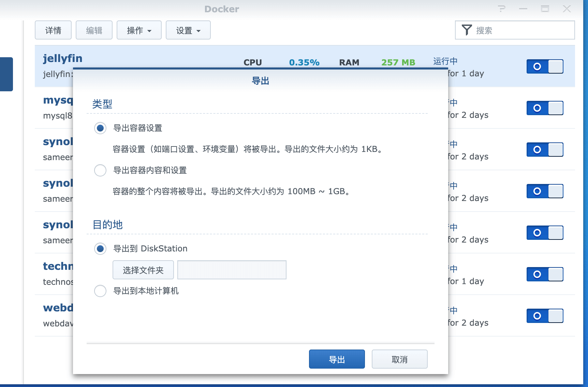Click the filter funnel icon in search
The width and height of the screenshot is (588, 387).
click(467, 30)
